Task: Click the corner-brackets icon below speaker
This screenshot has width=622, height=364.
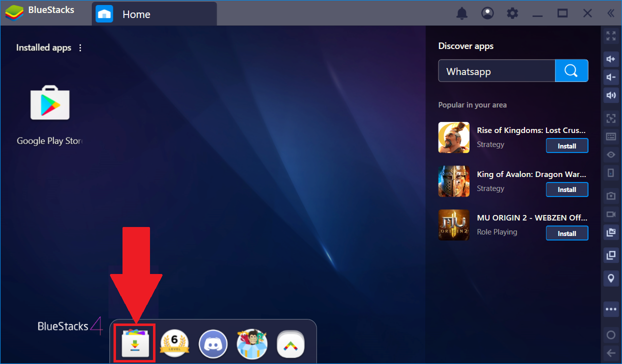Action: click(x=611, y=118)
